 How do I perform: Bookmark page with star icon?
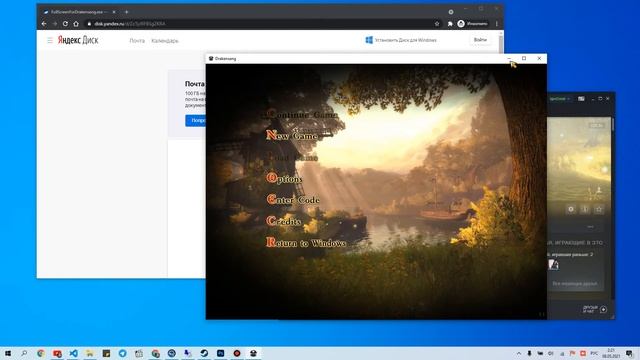437,24
